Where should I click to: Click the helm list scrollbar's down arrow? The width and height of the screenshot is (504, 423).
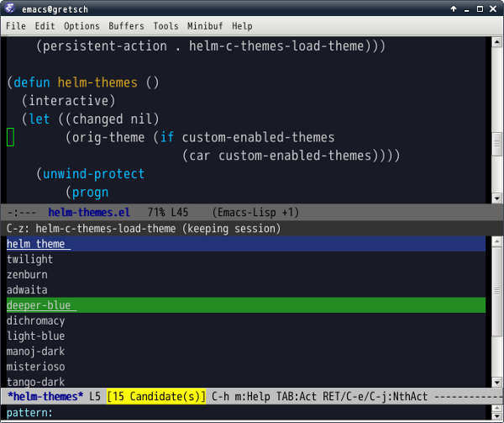point(497,383)
